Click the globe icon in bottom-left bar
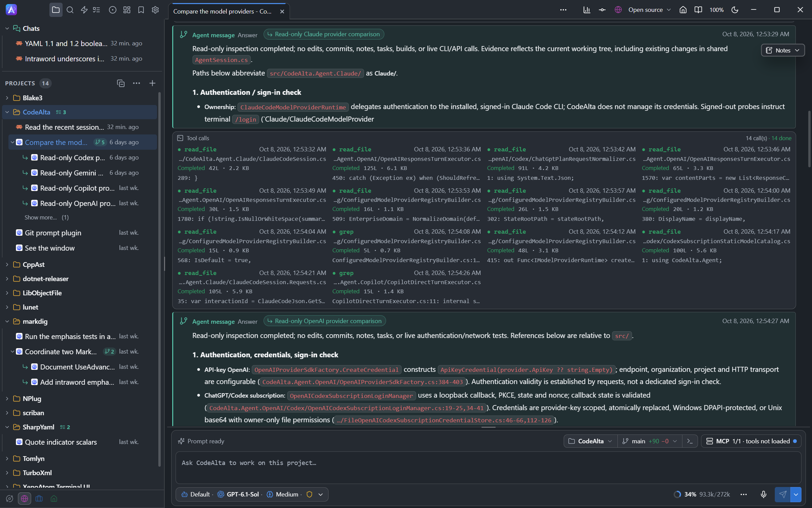 pos(24,499)
